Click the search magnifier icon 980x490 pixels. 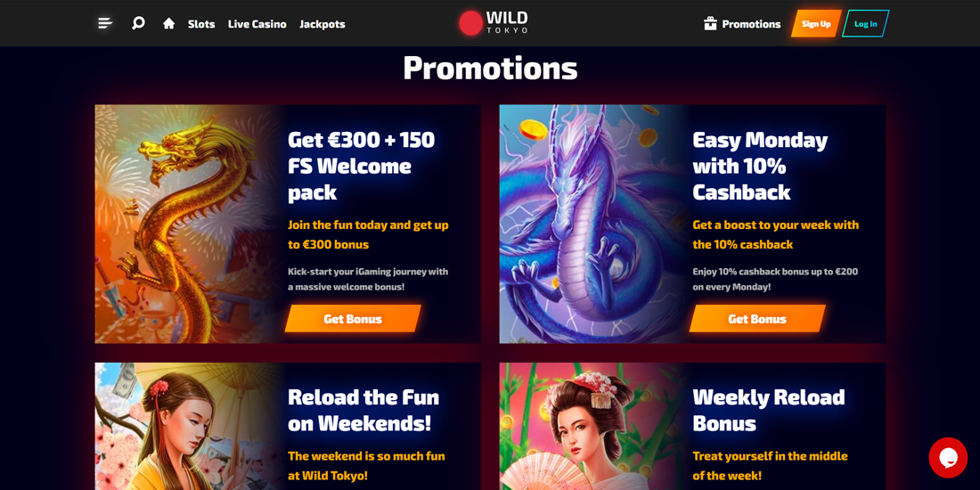point(138,24)
